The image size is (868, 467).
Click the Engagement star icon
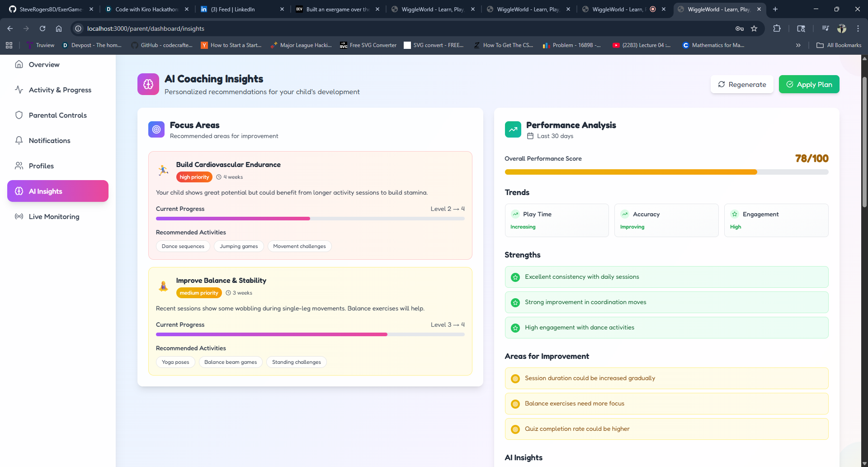pos(735,214)
